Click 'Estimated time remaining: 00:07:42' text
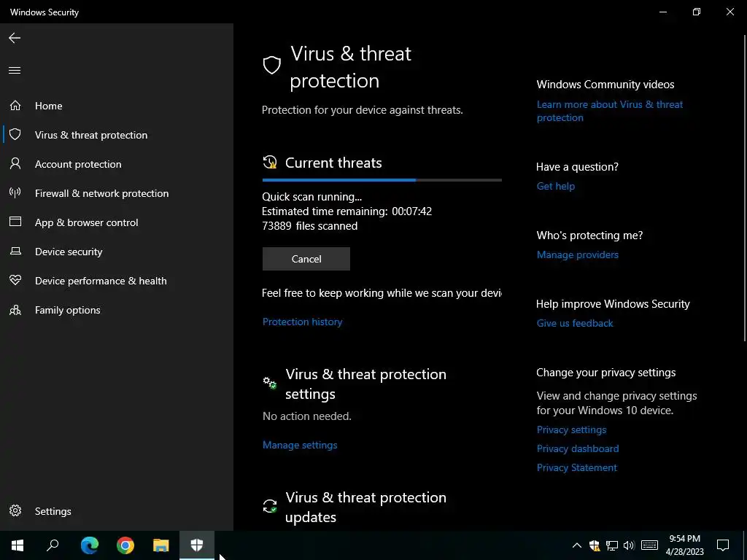The image size is (747, 560). click(x=347, y=211)
